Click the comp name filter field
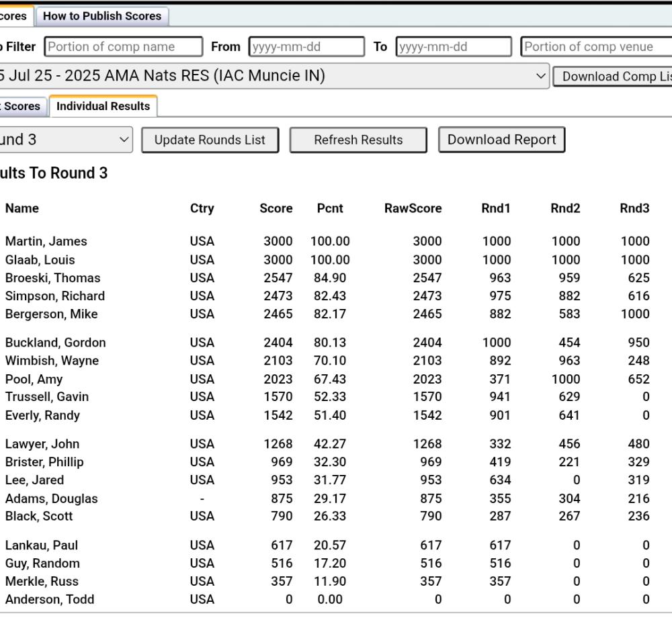Viewport: 672px width, 618px height. [x=124, y=46]
